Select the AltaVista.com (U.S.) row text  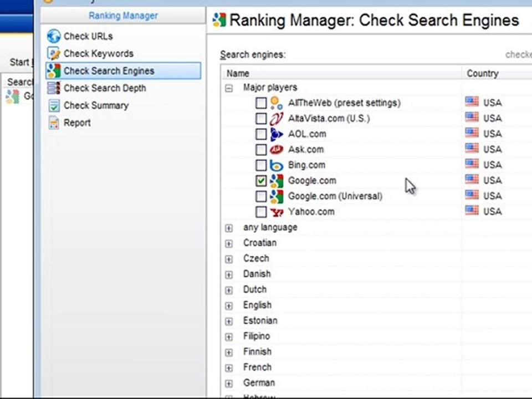point(329,119)
